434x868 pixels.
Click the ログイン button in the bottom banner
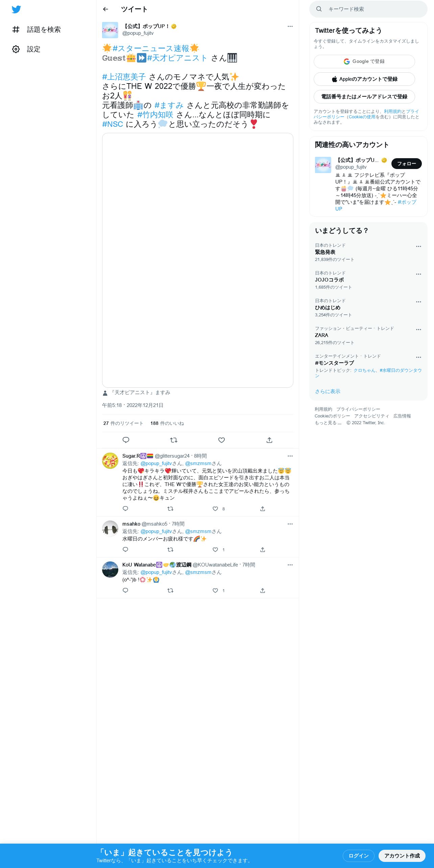point(358,855)
